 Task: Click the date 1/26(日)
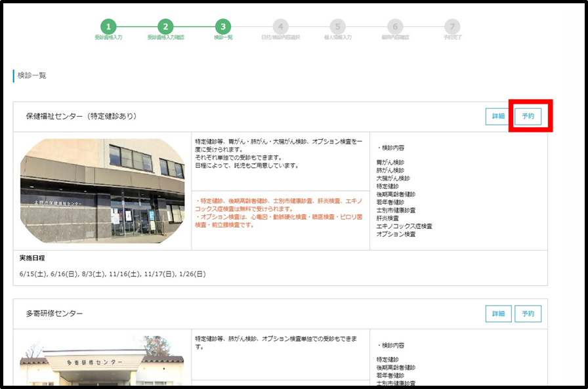tap(192, 274)
